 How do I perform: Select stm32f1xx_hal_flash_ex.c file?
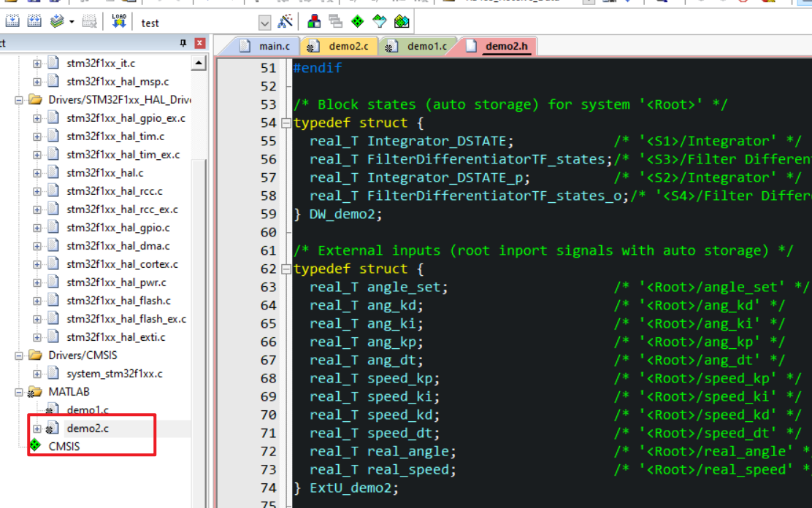(x=126, y=319)
